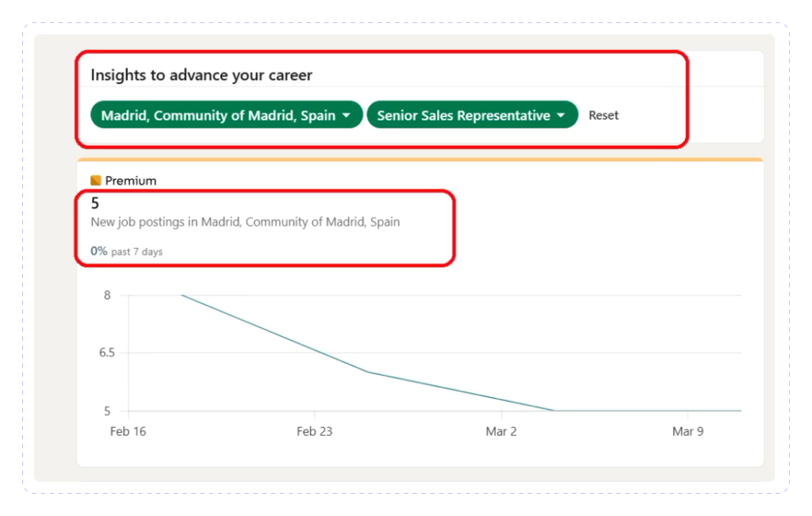812x516 pixels.
Task: Click the new job postings count showing 5
Action: (94, 203)
